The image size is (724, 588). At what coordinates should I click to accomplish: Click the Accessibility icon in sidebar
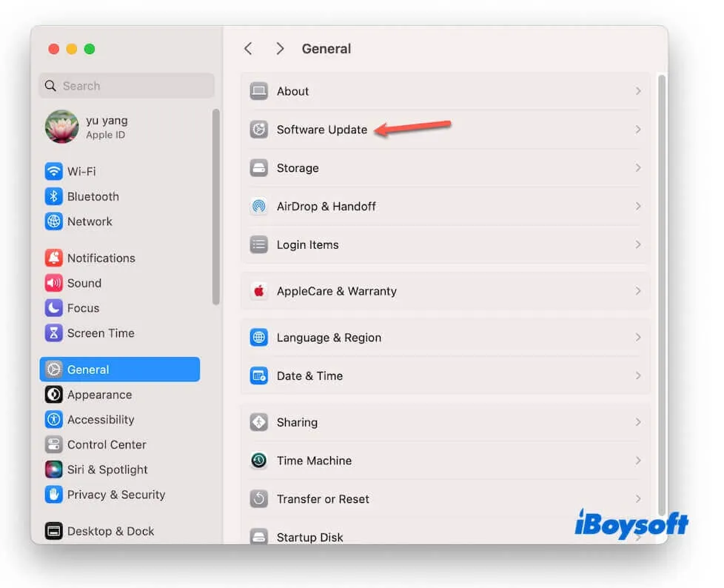[x=53, y=419]
